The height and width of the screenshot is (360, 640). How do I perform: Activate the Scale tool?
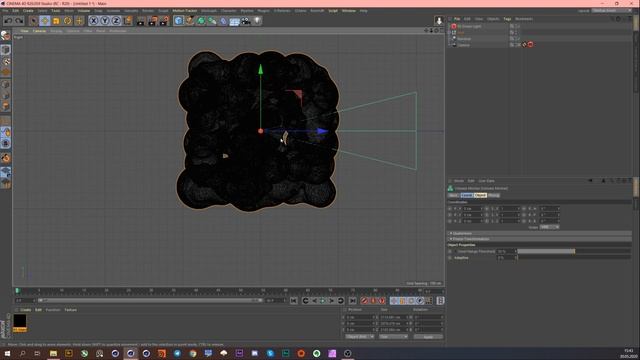point(56,20)
